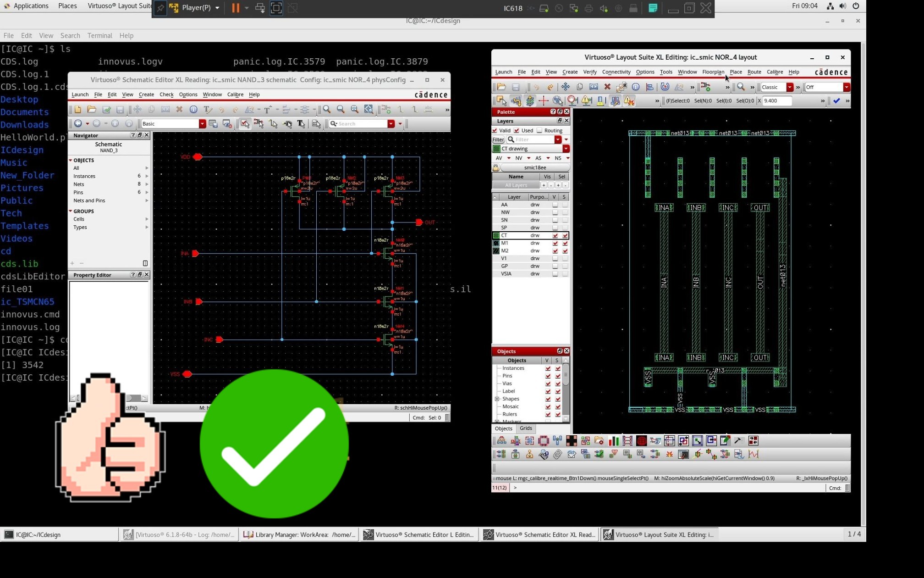The width and height of the screenshot is (924, 578).
Task: Open layout toolbar property info icon
Action: pos(636,87)
